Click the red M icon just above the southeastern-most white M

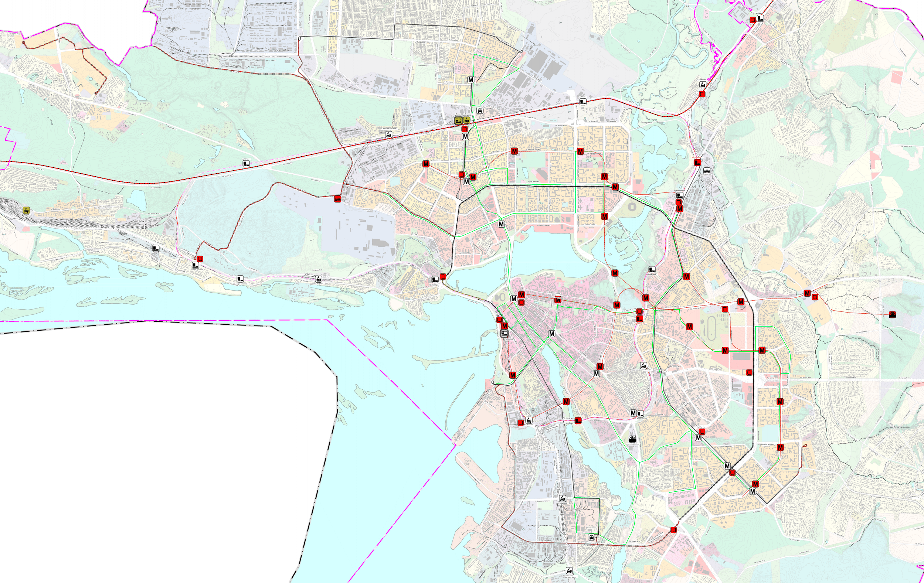(x=755, y=484)
